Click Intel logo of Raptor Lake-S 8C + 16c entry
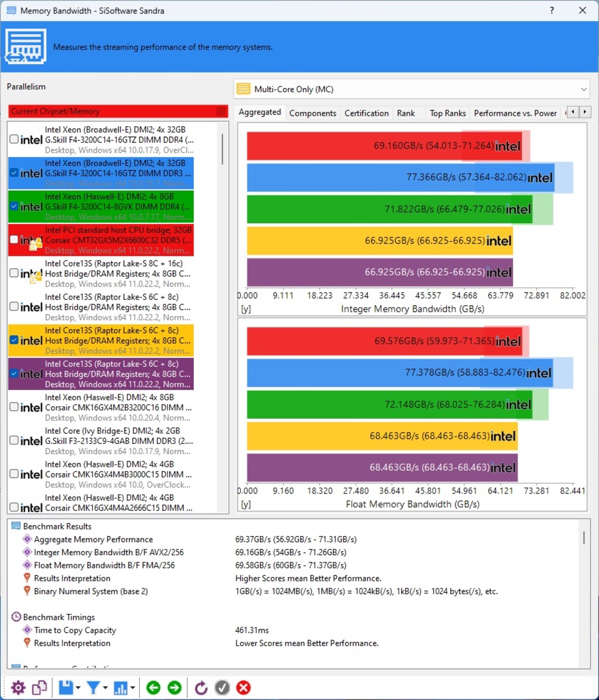 coord(32,273)
